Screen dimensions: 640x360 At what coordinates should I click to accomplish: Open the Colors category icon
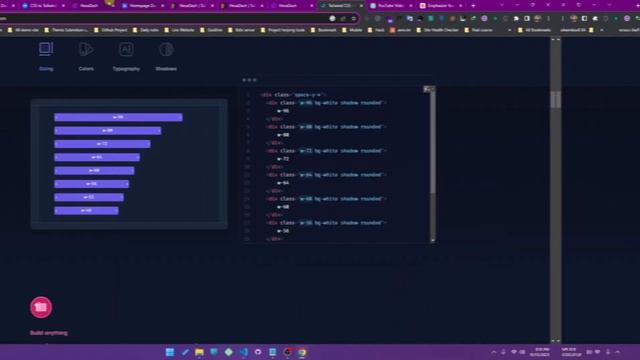86,49
